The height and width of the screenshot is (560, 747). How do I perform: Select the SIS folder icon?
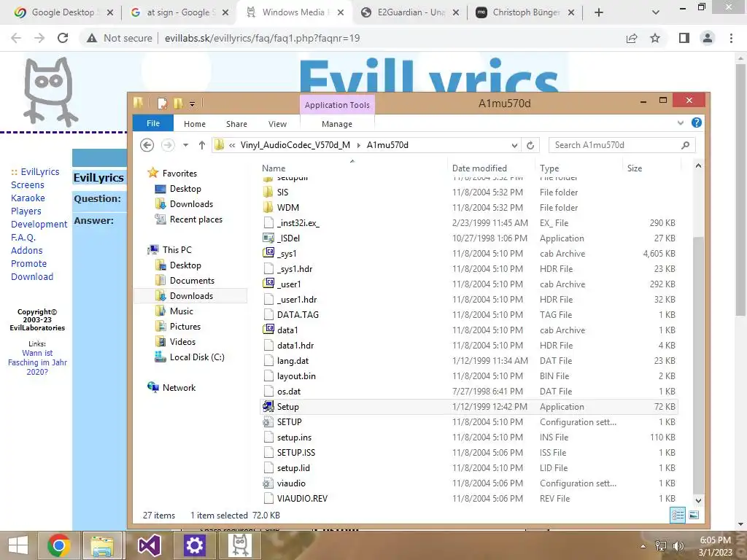[x=268, y=192]
